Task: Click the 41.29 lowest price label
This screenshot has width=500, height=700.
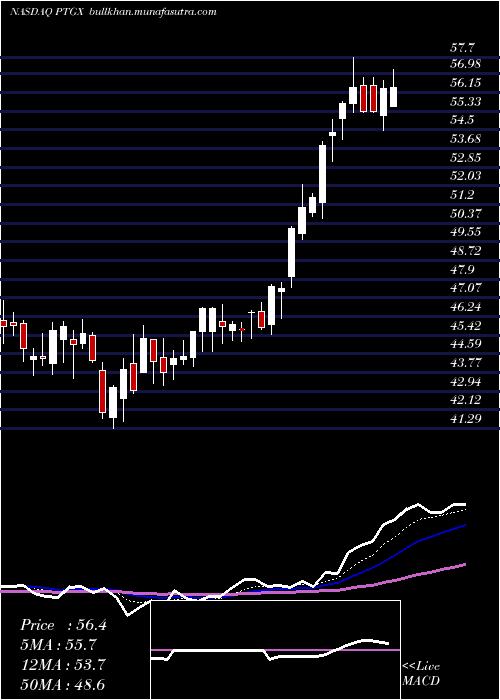Action: coord(465,419)
